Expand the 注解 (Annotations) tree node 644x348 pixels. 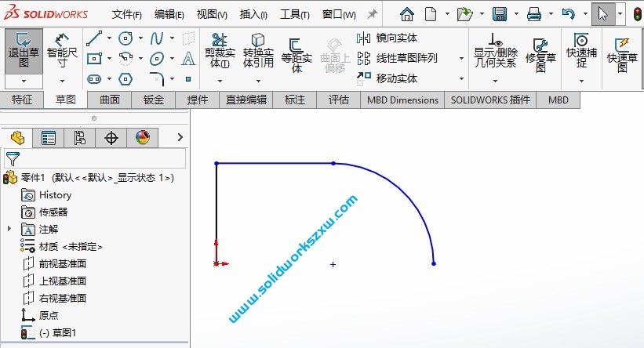click(9, 229)
